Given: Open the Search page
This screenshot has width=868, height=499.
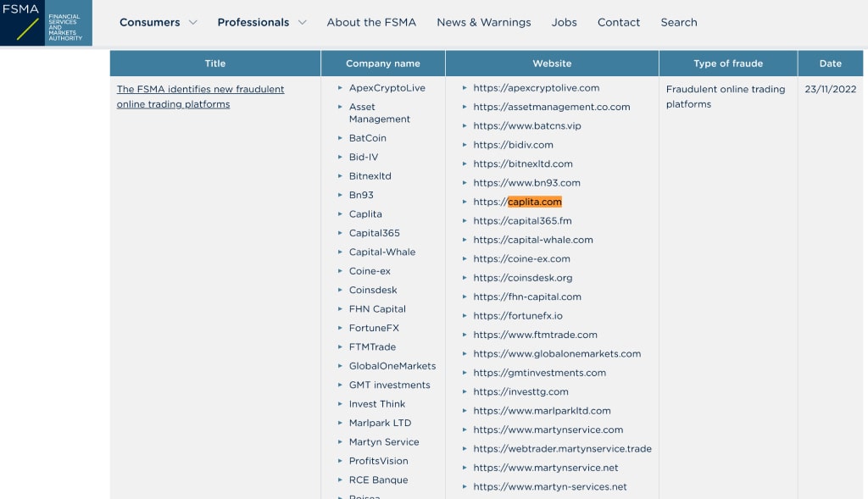Looking at the screenshot, I should click(679, 23).
